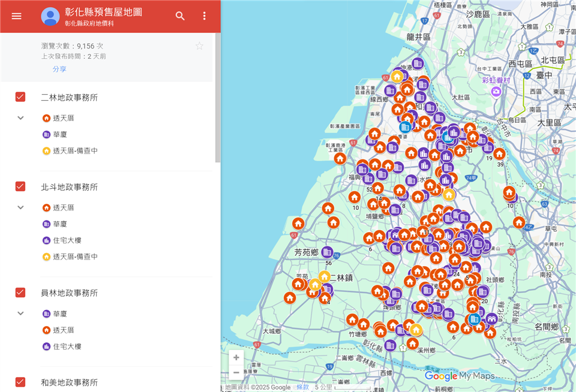Image resolution: width=576 pixels, height=392 pixels.
Task: Click the purple marker labeled 56 near 芳苑鄉
Action: pyautogui.click(x=326, y=252)
